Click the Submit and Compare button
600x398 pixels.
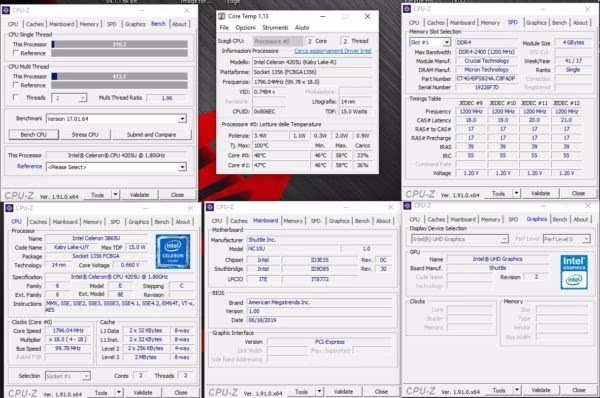pos(152,135)
